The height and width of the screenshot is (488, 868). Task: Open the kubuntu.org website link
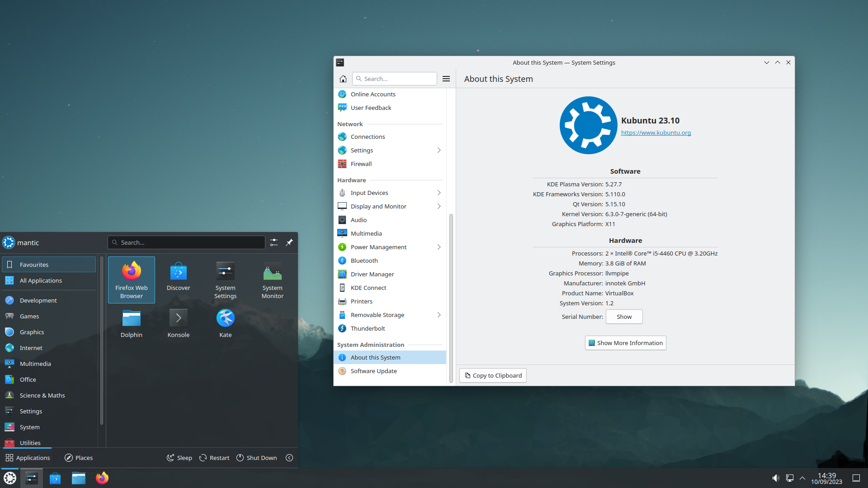(656, 133)
